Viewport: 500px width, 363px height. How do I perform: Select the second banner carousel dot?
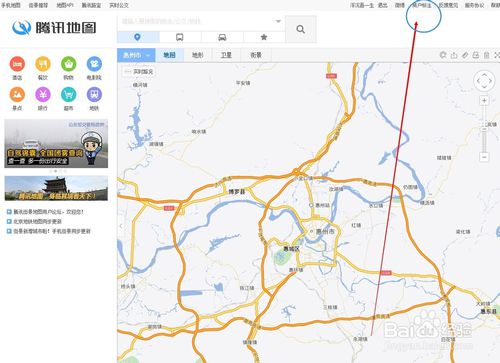(56, 171)
